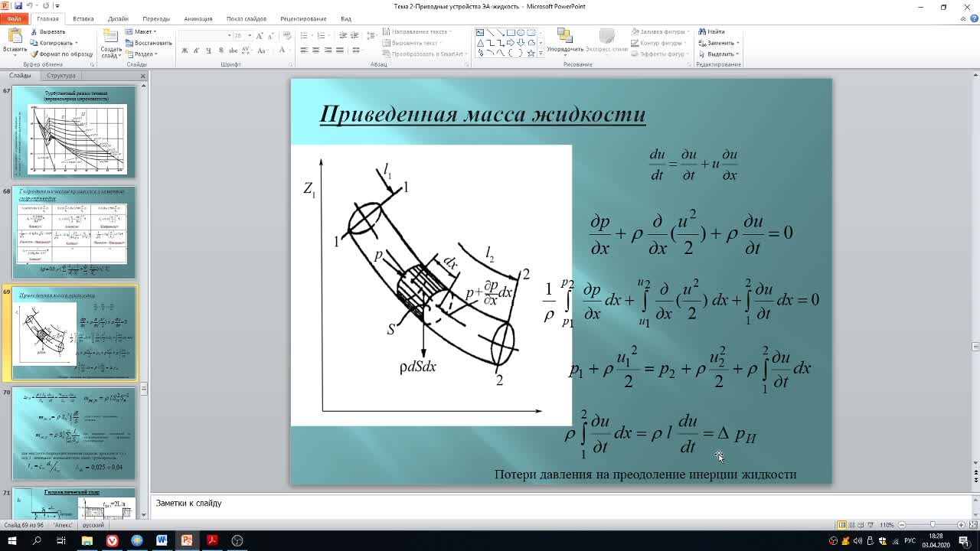This screenshot has height=551, width=980.
Task: Click zoom out minus button
Action: [901, 525]
